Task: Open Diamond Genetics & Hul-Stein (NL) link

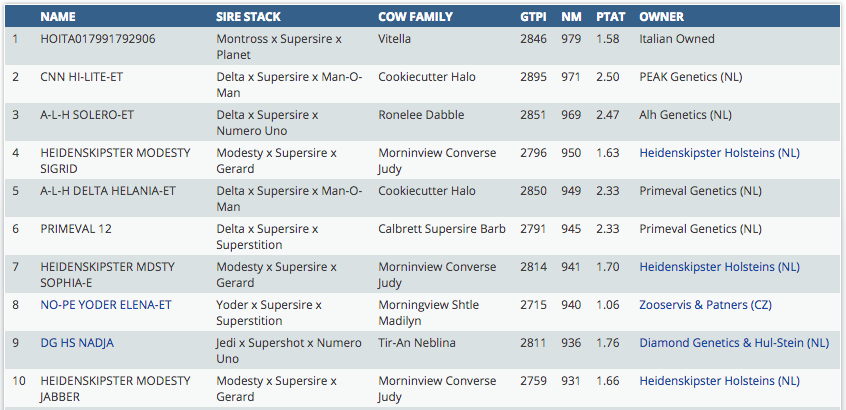Action: [734, 343]
